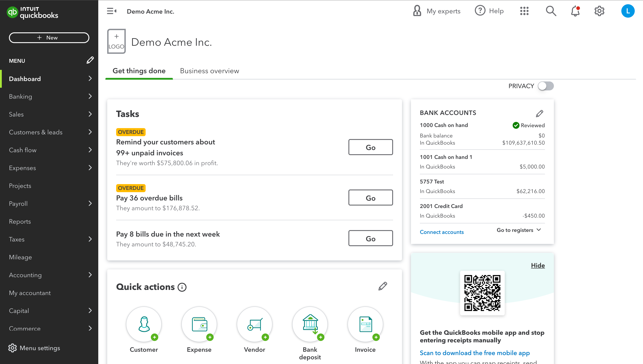Click the Vendor quick action icon
The image size is (643, 364).
tap(254, 324)
